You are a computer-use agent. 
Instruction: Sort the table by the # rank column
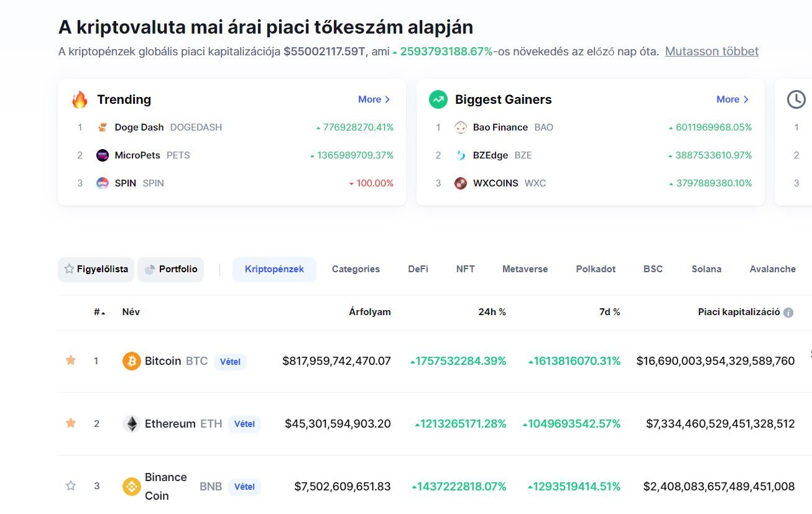[99, 312]
